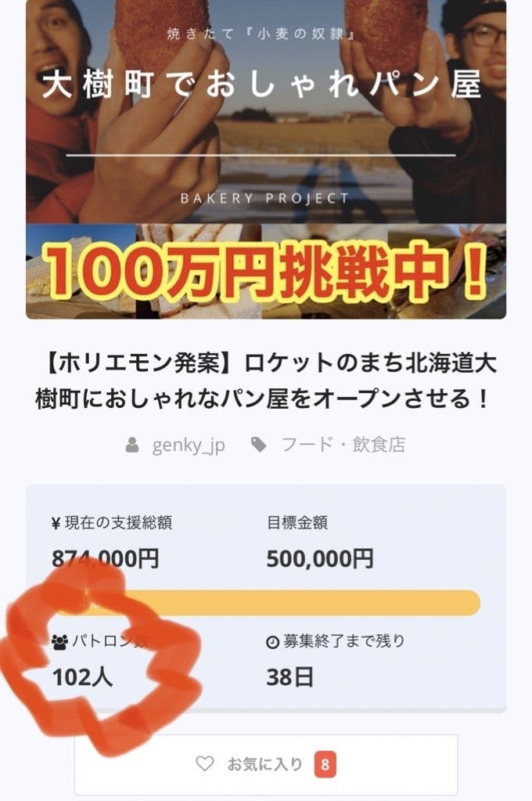
Task: Click the 102人 patron count
Action: click(82, 677)
